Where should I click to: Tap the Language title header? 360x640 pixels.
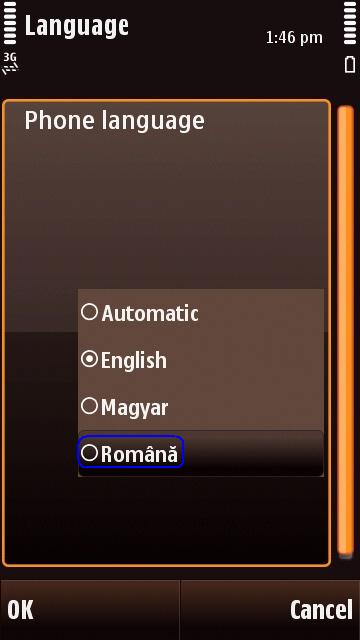77,26
